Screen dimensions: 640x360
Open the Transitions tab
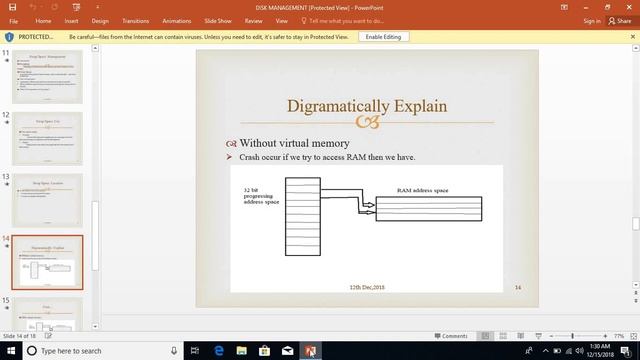click(136, 21)
